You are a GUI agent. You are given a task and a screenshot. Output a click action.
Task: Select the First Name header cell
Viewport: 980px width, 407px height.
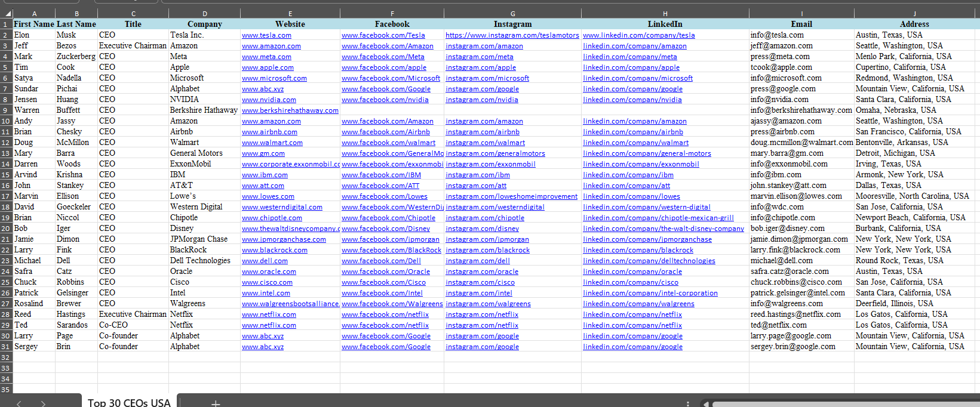coord(34,24)
